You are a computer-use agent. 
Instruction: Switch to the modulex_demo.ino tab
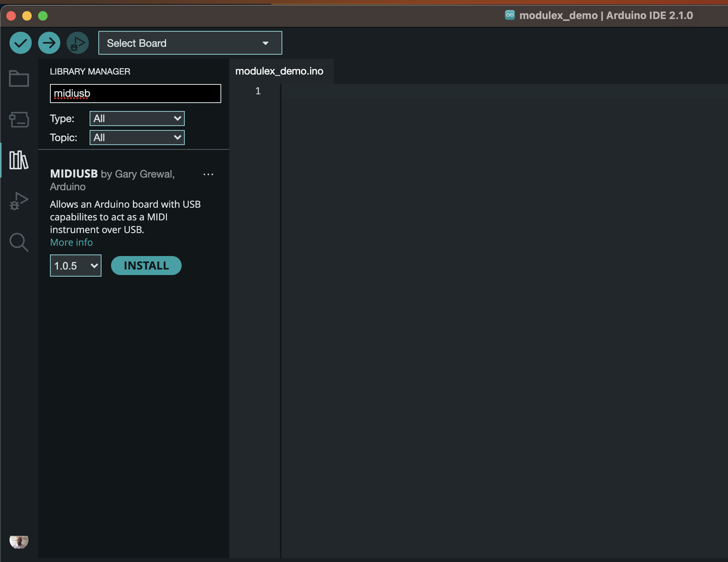(279, 71)
